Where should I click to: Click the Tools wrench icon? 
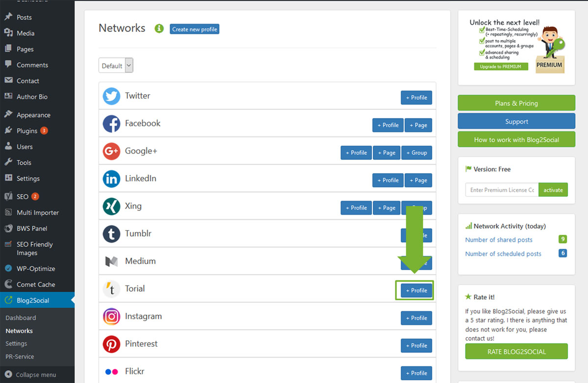(8, 162)
